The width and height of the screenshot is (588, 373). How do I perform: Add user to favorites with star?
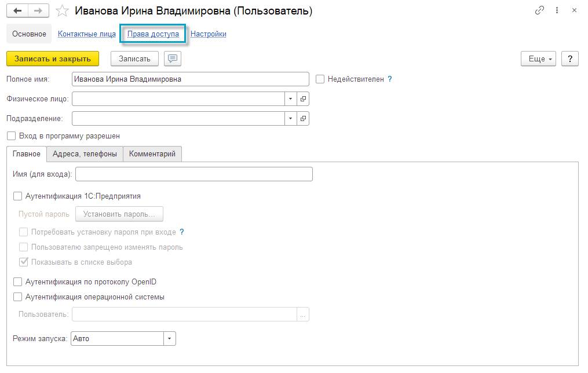pyautogui.click(x=63, y=11)
